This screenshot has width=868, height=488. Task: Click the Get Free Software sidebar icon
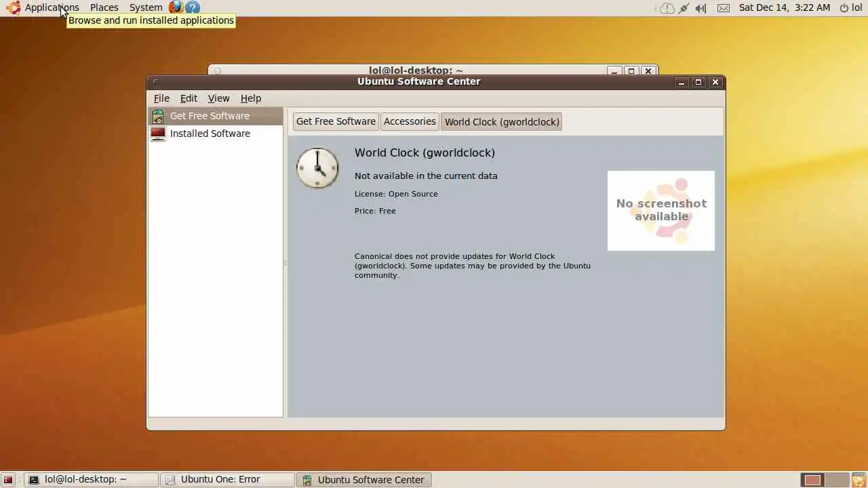click(x=158, y=116)
